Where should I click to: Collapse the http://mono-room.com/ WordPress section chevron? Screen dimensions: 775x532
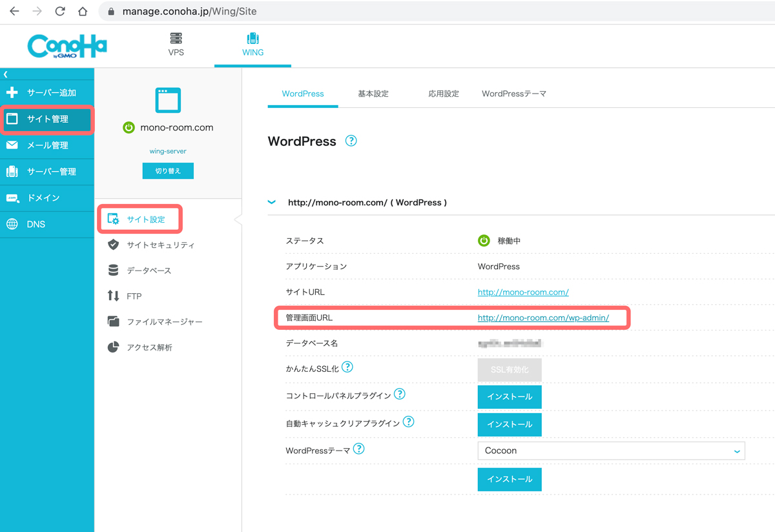click(x=272, y=202)
